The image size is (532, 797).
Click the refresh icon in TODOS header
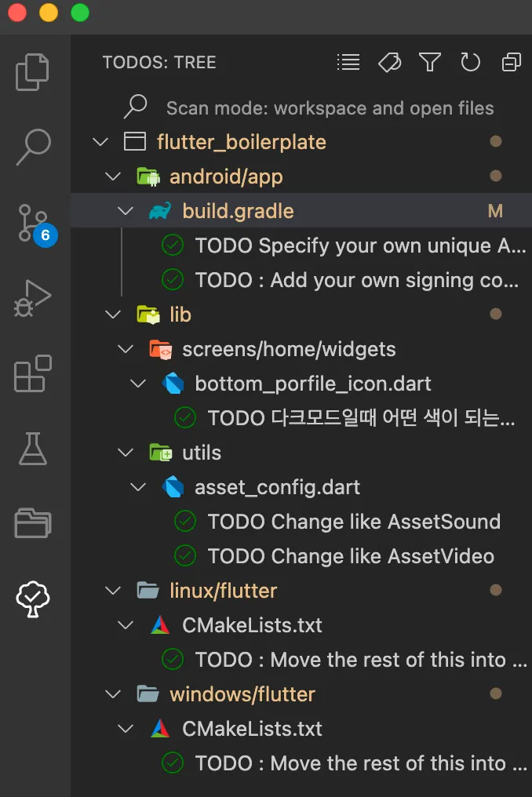[x=470, y=63]
